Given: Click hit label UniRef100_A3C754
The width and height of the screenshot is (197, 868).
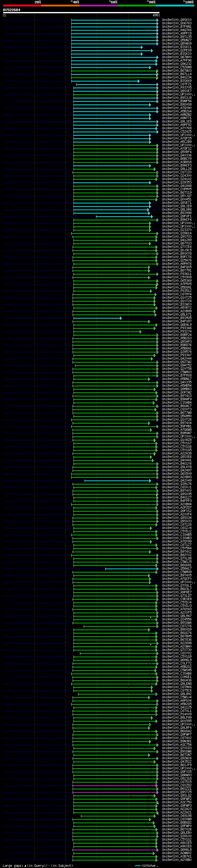Looking at the screenshot, I should [x=177, y=745].
